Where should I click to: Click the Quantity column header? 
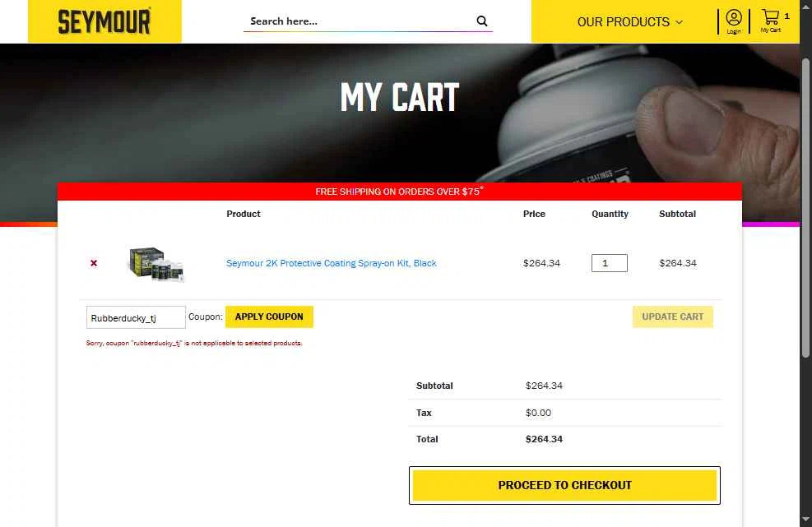tap(610, 214)
